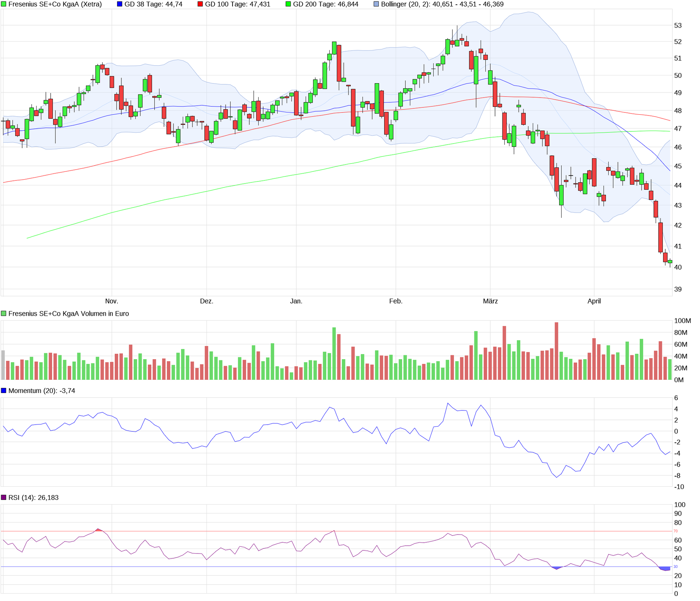
Task: Click the RSI (14): 26,183 label text
Action: [x=33, y=498]
